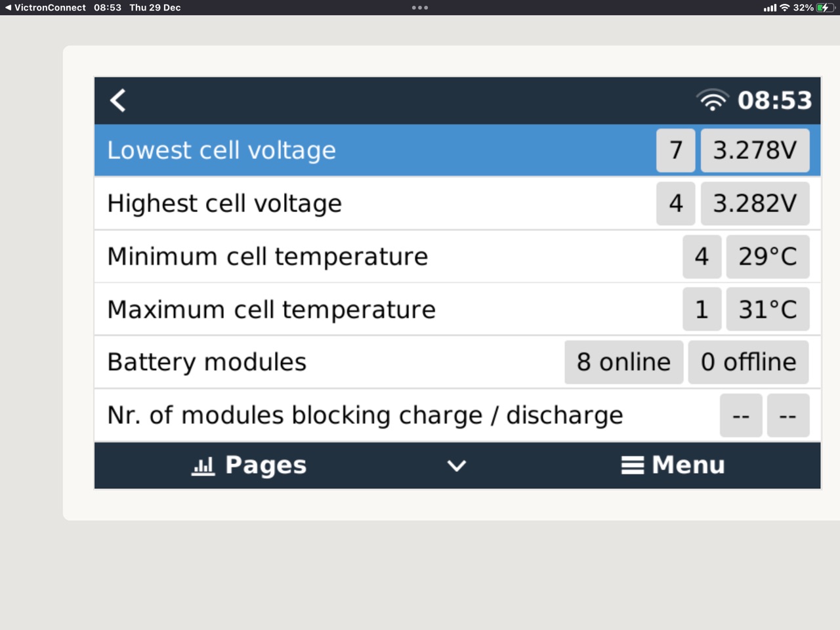This screenshot has height=630, width=840.
Task: Click the 0 offline modules value
Action: point(748,362)
